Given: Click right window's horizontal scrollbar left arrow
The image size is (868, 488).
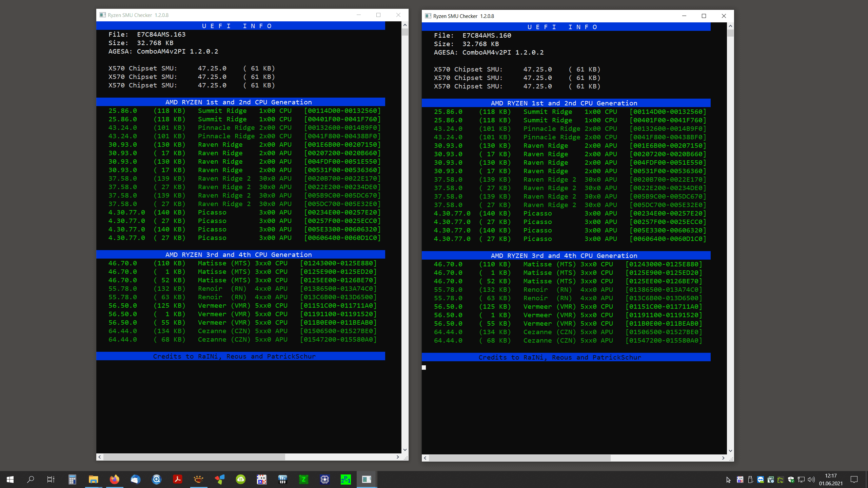Looking at the screenshot, I should [x=425, y=458].
